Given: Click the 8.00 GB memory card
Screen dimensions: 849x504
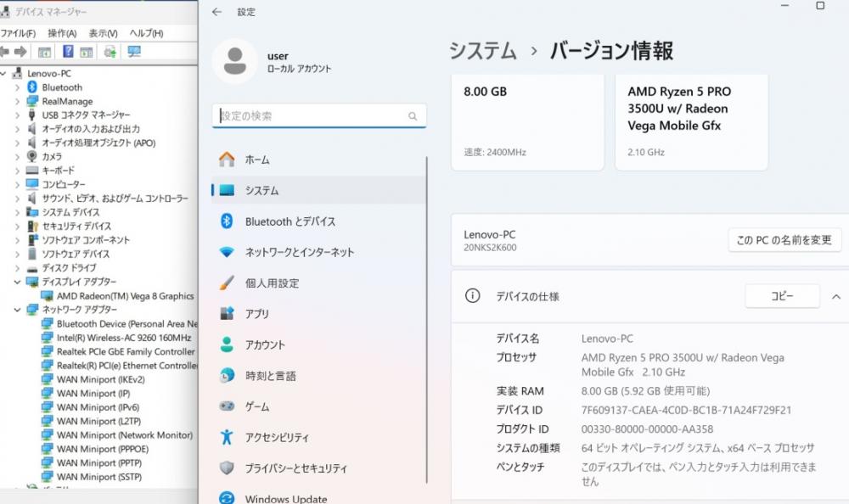Looking at the screenshot, I should tap(527, 122).
